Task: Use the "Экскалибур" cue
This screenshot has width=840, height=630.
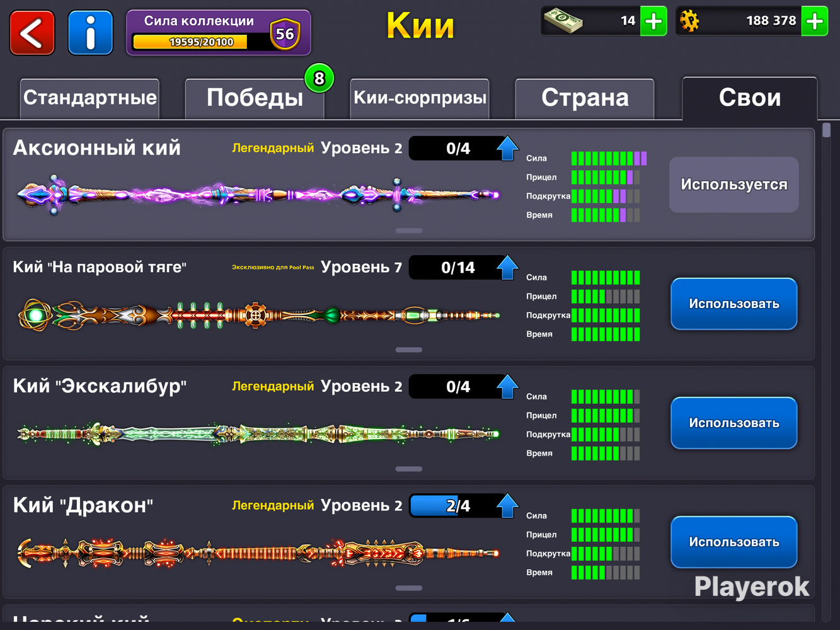Action: pyautogui.click(x=734, y=423)
